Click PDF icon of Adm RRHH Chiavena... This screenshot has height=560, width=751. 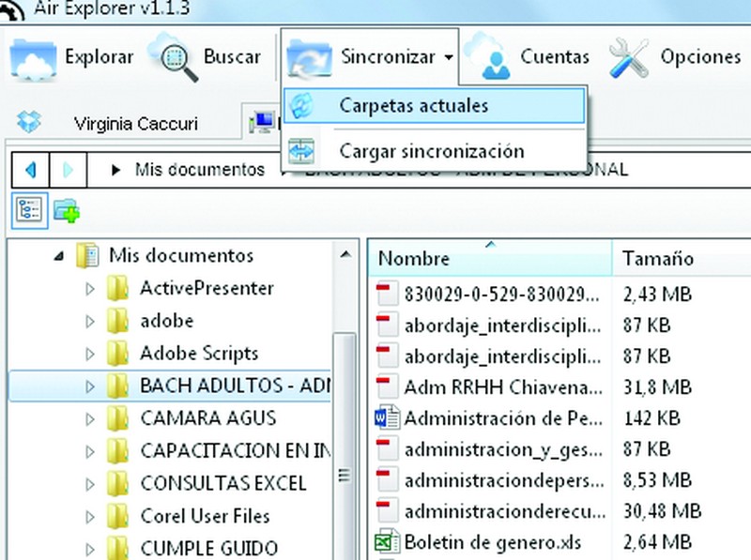(x=387, y=386)
